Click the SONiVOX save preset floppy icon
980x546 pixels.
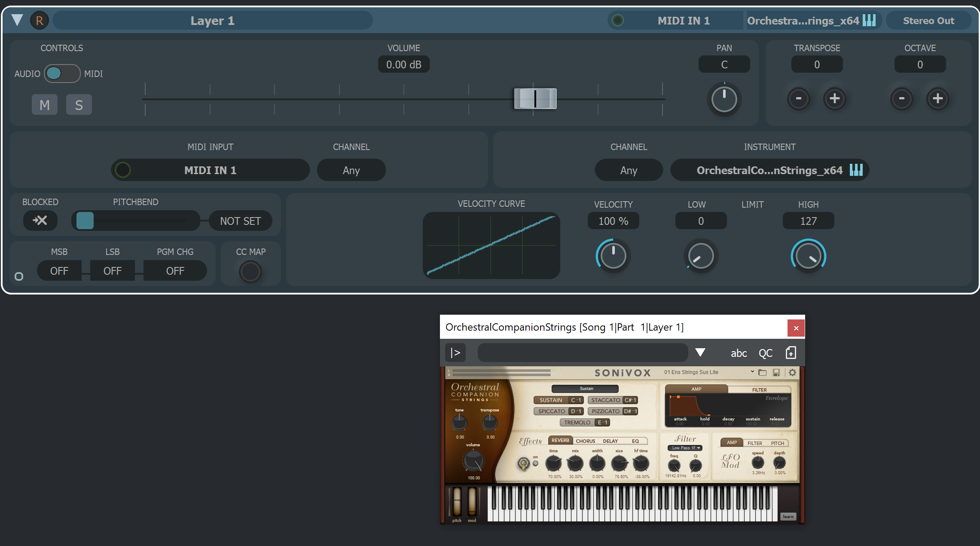point(776,373)
